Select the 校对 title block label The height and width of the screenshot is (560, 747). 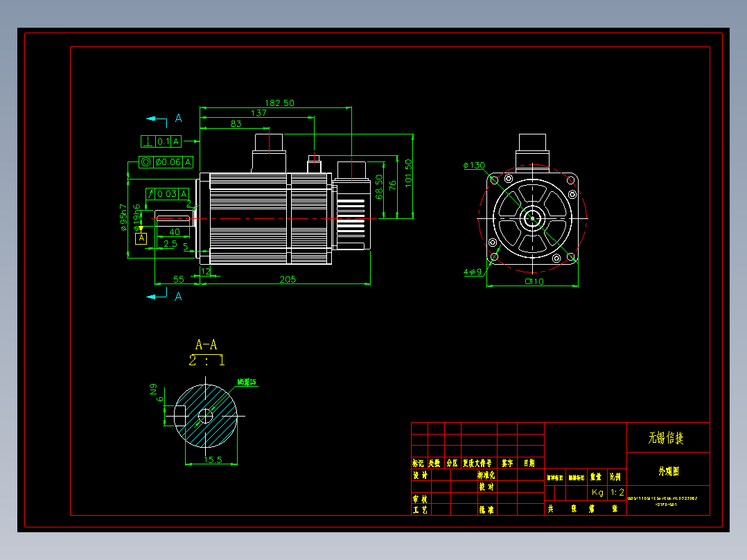pyautogui.click(x=486, y=487)
